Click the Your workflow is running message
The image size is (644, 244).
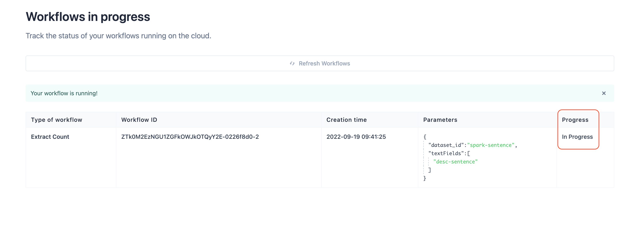pyautogui.click(x=64, y=93)
